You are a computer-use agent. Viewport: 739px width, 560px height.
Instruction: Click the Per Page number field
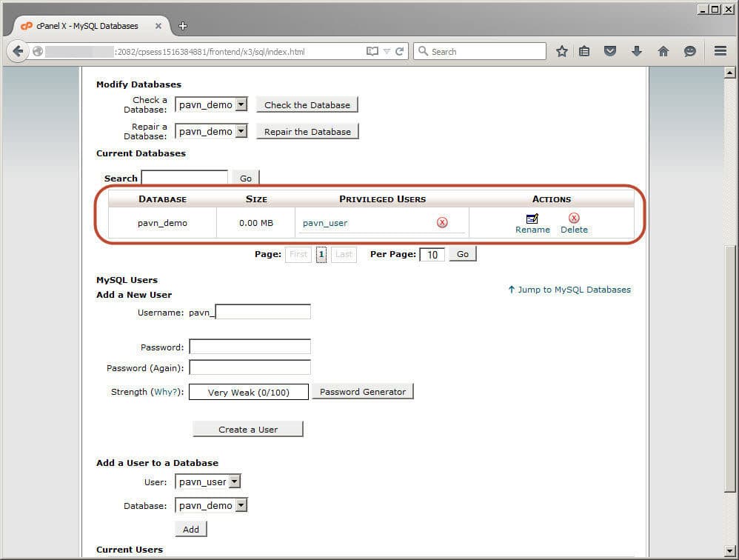point(432,255)
